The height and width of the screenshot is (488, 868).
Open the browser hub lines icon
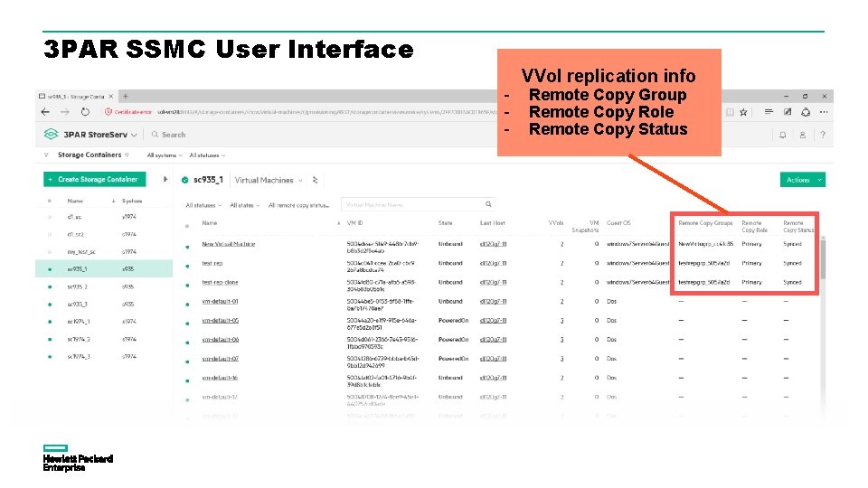coord(769,112)
